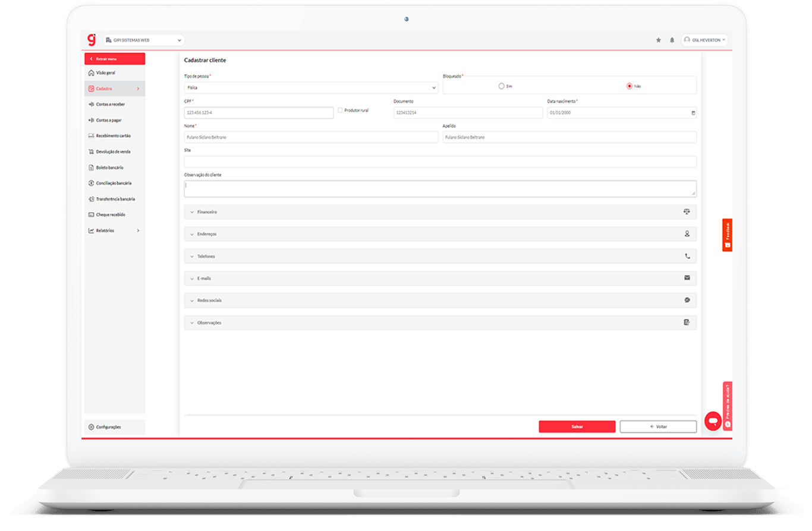Click the Nome input field
The height and width of the screenshot is (531, 812).
[x=311, y=137]
